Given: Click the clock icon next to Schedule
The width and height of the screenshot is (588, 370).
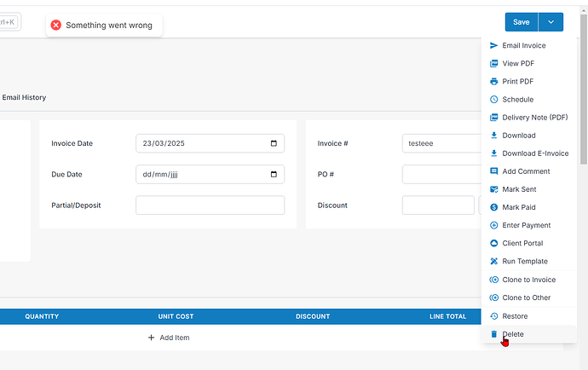Looking at the screenshot, I should (x=494, y=100).
